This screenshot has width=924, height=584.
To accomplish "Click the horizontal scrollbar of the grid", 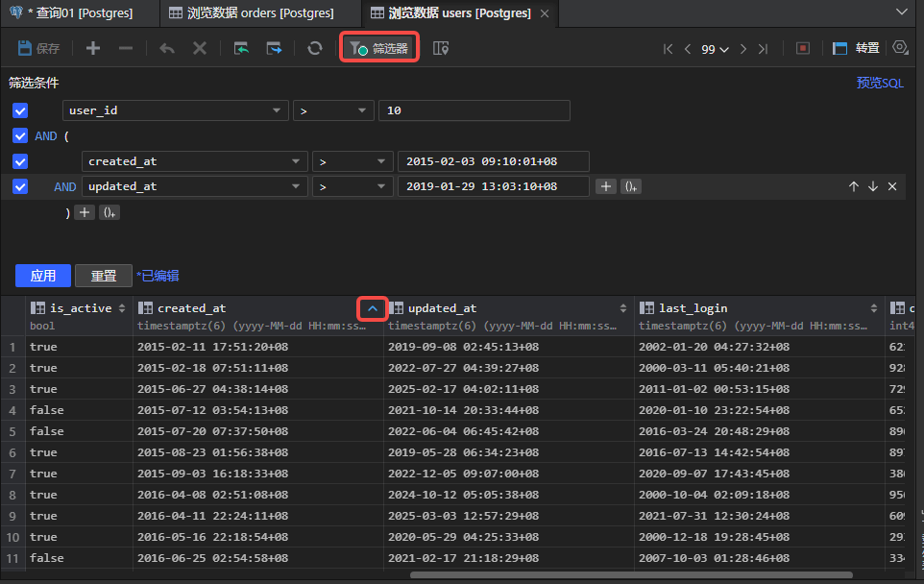I will point(631,574).
